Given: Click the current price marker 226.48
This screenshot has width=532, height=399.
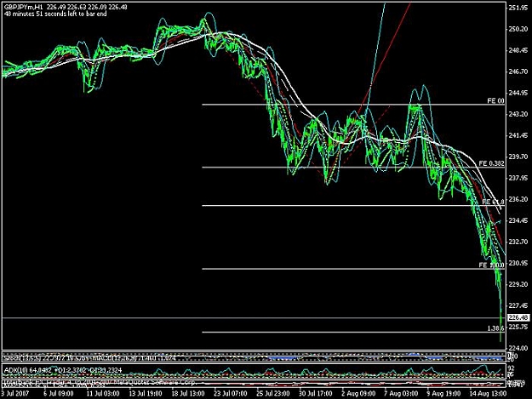Looking at the screenshot, I should click(518, 317).
